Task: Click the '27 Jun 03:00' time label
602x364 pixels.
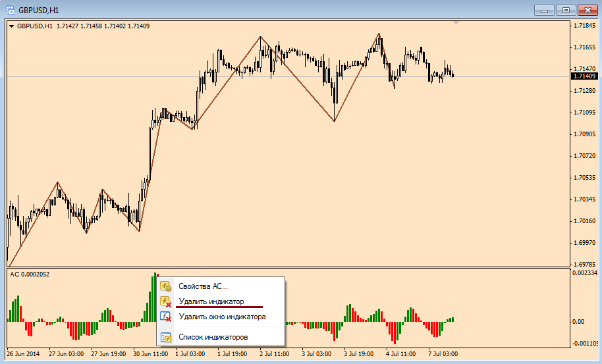Action: click(x=66, y=353)
